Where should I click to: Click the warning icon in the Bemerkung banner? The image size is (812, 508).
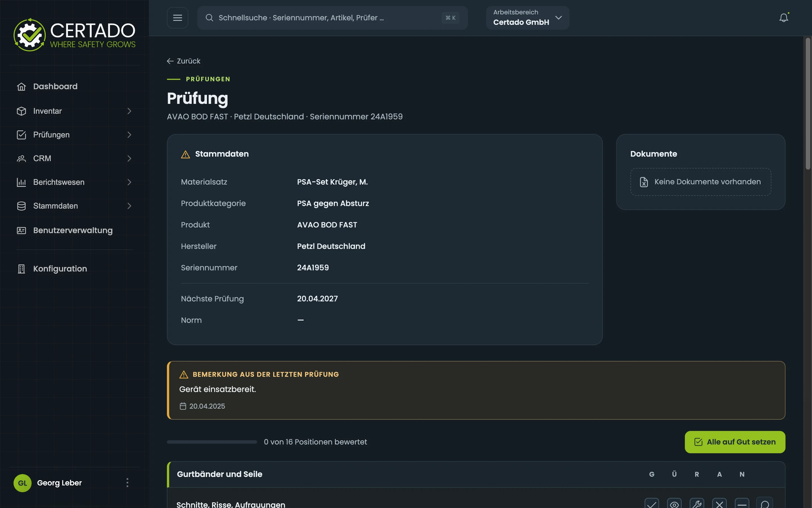pyautogui.click(x=184, y=374)
